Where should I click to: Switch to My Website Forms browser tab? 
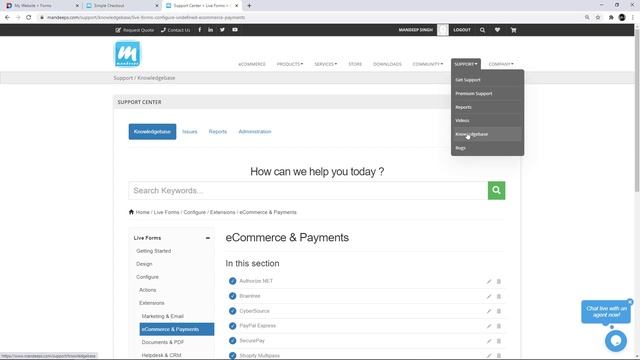point(41,6)
